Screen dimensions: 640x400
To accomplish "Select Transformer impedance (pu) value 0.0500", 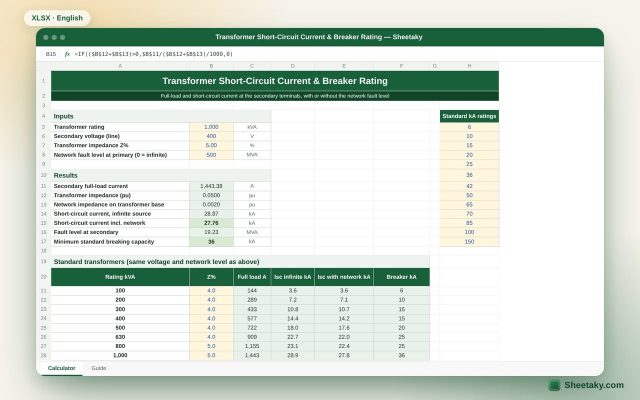I will (211, 195).
